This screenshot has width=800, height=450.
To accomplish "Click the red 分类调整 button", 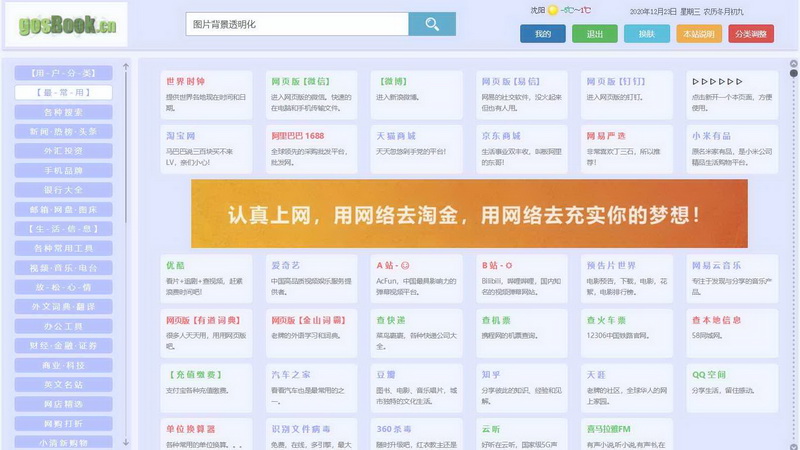I will click(x=751, y=34).
